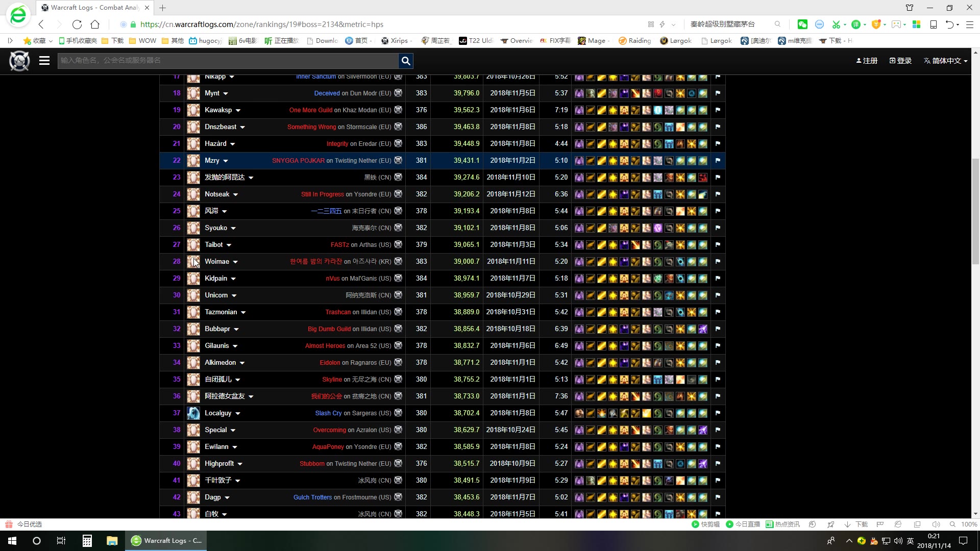This screenshot has height=551, width=980.
Task: Click the browser back button
Action: tap(41, 24)
